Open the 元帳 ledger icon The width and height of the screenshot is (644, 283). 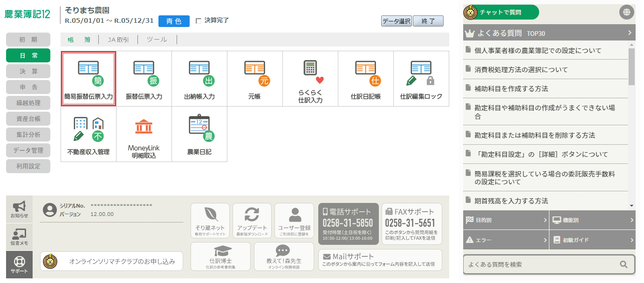click(x=255, y=79)
